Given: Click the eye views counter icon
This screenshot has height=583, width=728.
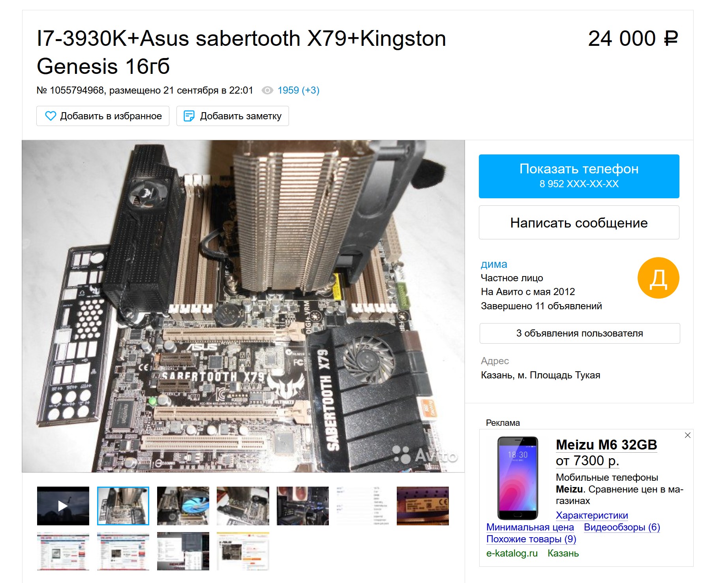Looking at the screenshot, I should click(x=267, y=90).
